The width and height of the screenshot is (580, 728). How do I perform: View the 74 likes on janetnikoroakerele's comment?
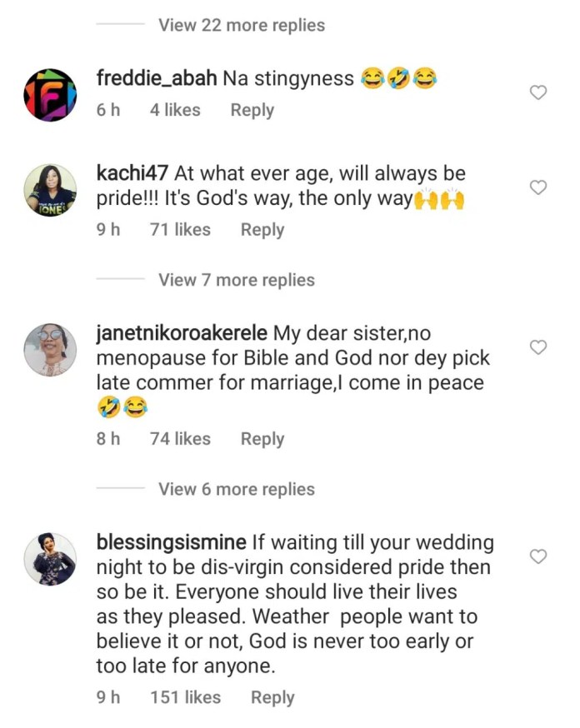click(x=179, y=439)
